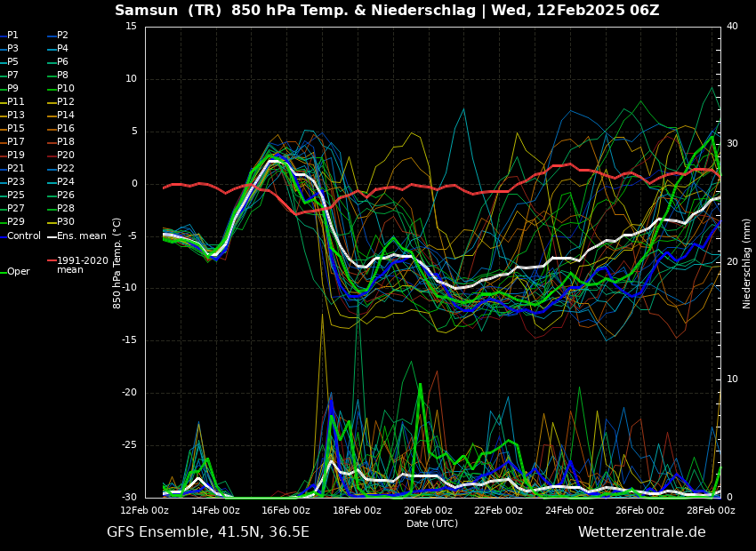Select the "14Feb 00z" date label

click(x=216, y=510)
